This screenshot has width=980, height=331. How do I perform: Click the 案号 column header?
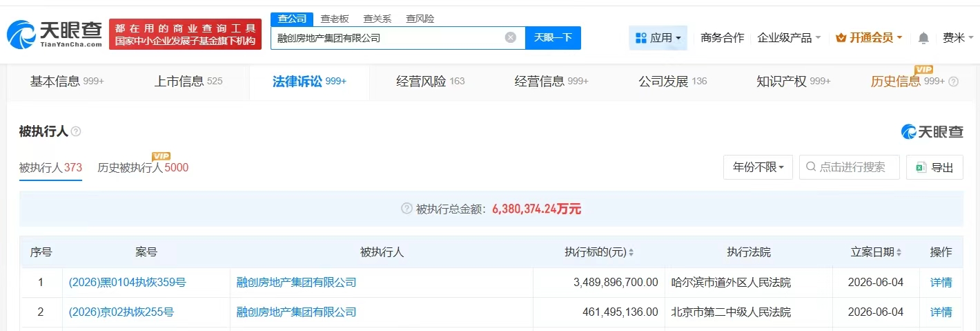[146, 253]
